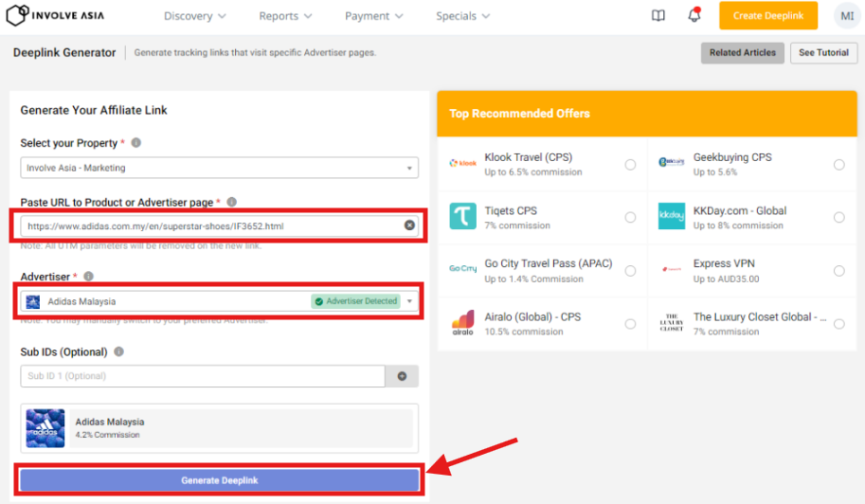The image size is (865, 504).
Task: Click info icon beside Select your Property
Action: click(136, 143)
